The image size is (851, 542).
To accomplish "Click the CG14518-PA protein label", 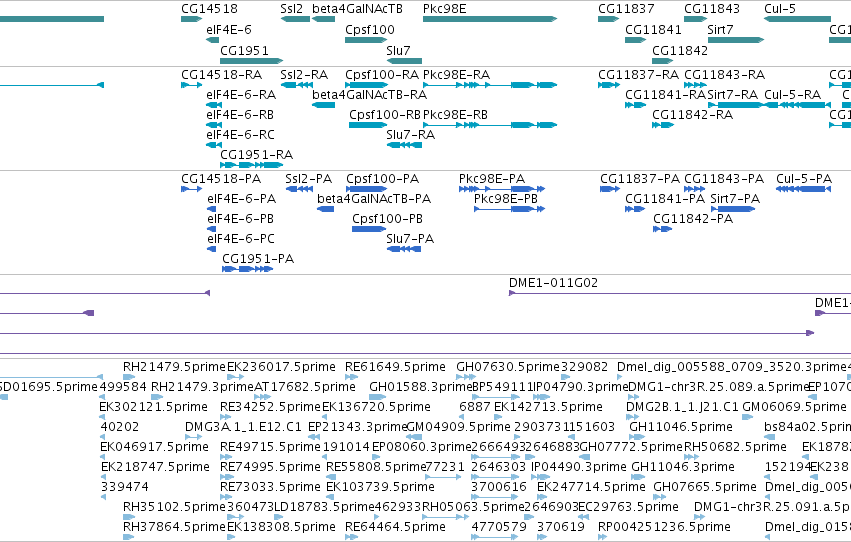I will (221, 179).
